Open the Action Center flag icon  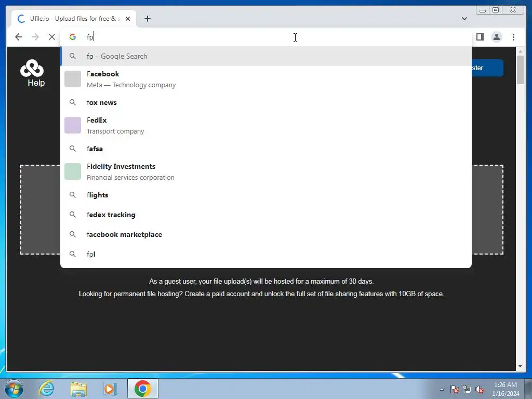click(455, 389)
